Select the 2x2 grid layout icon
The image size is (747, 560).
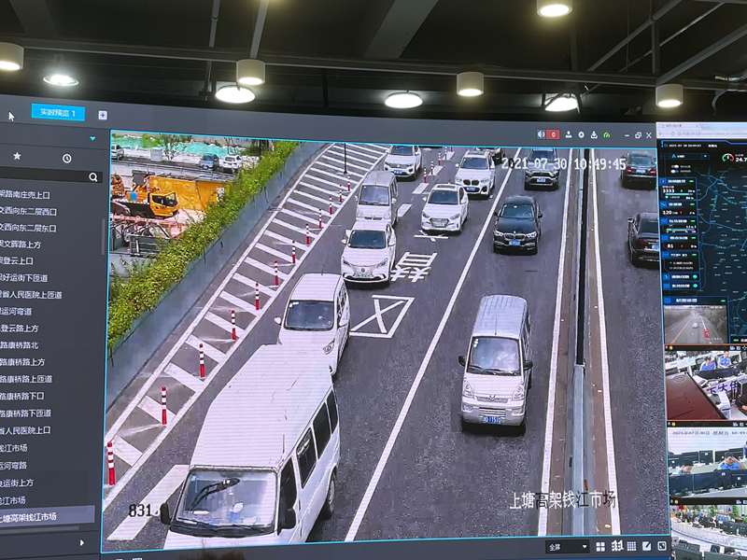click(x=600, y=546)
